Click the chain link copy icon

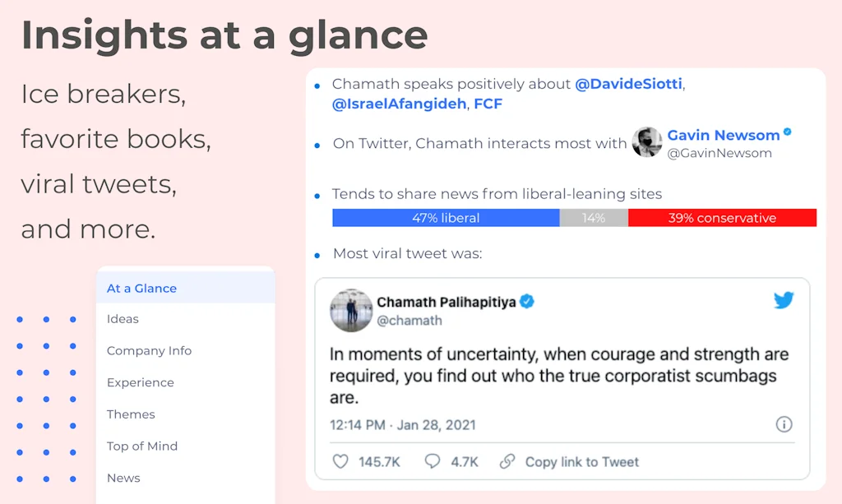(x=507, y=462)
